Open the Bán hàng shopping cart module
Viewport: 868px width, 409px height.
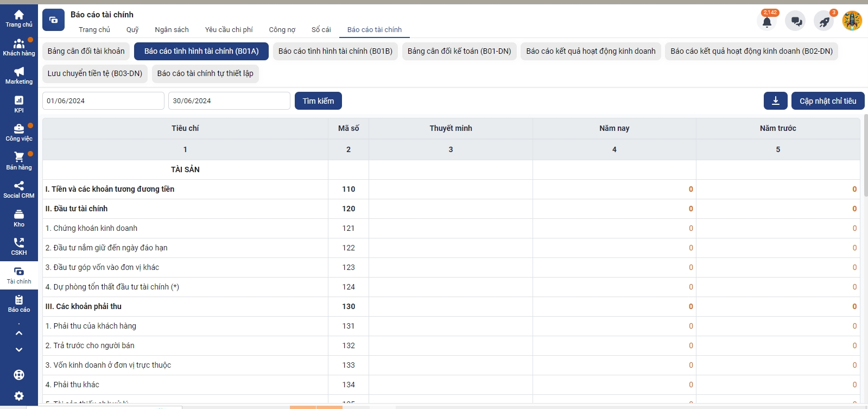(x=19, y=161)
